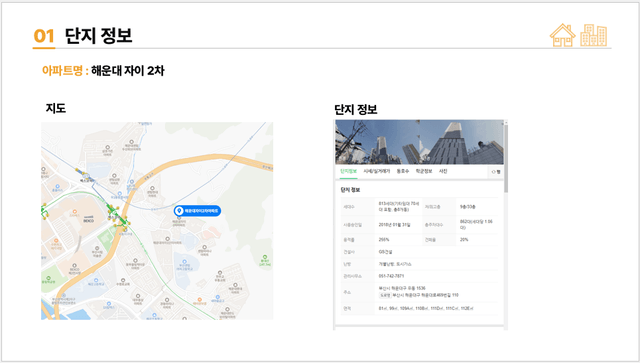Click the 20% building coverage value
Screen dimensions: 640x363
click(x=464, y=240)
